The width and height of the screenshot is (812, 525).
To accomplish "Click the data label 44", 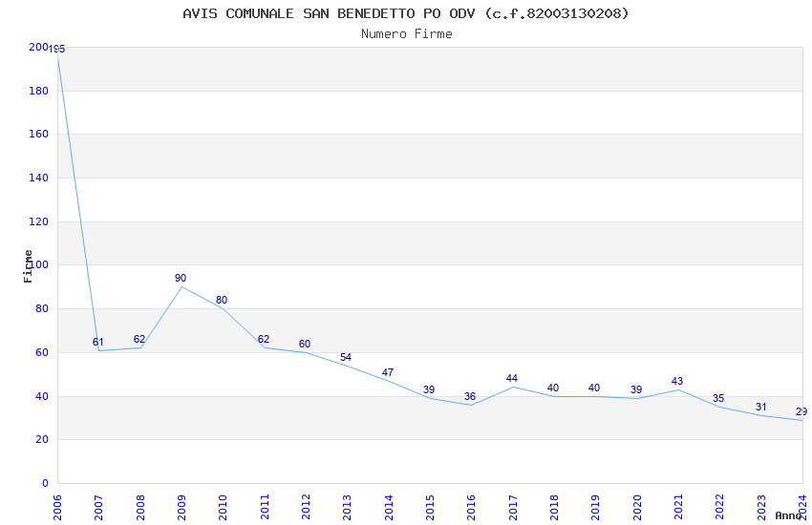I will pyautogui.click(x=512, y=379).
